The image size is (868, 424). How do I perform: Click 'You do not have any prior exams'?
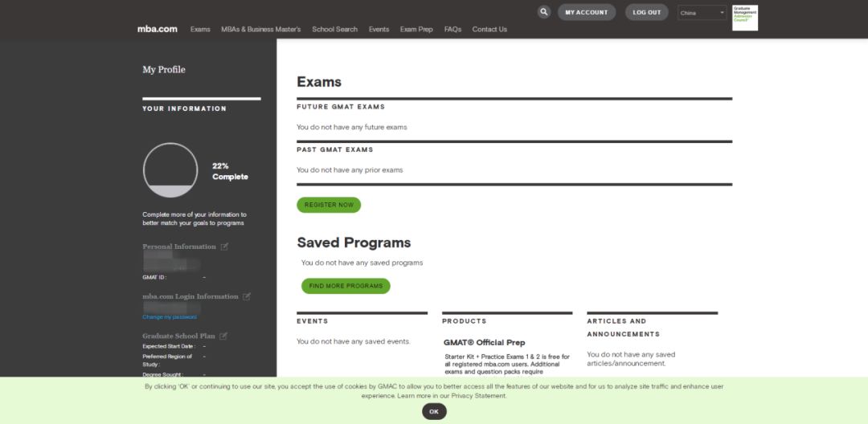click(x=350, y=169)
